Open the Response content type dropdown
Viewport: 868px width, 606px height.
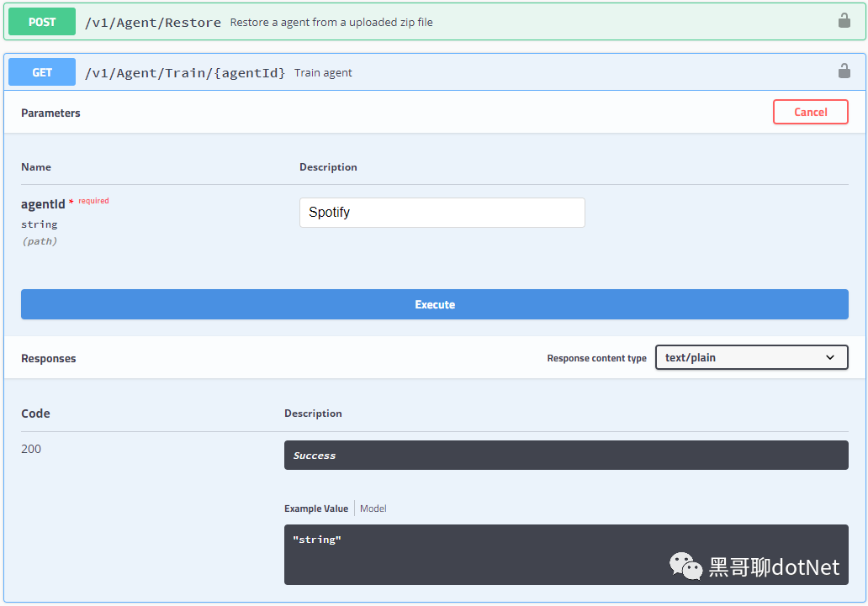click(x=751, y=357)
